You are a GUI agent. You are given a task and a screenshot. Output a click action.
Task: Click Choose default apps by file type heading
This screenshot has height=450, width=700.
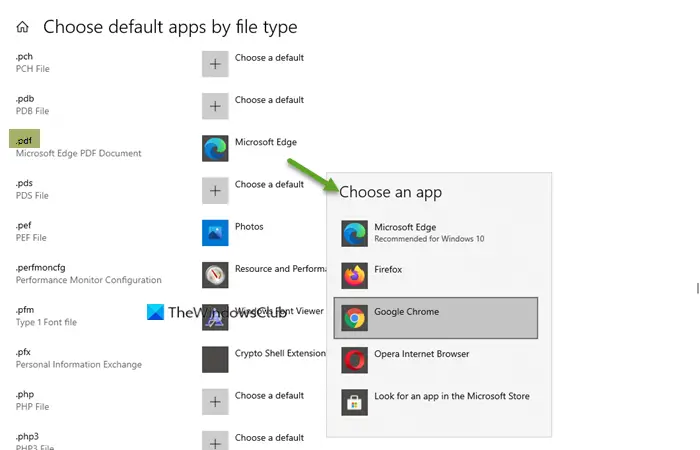pyautogui.click(x=170, y=27)
